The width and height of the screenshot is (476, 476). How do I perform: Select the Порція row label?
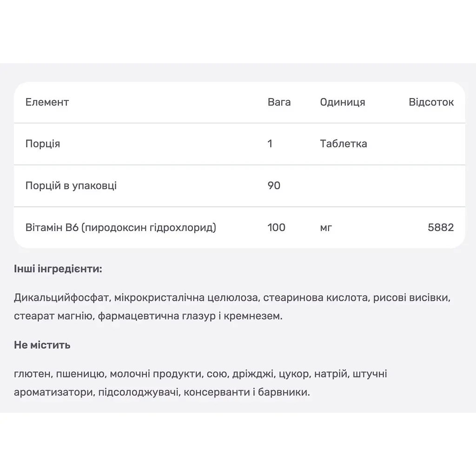tap(43, 144)
